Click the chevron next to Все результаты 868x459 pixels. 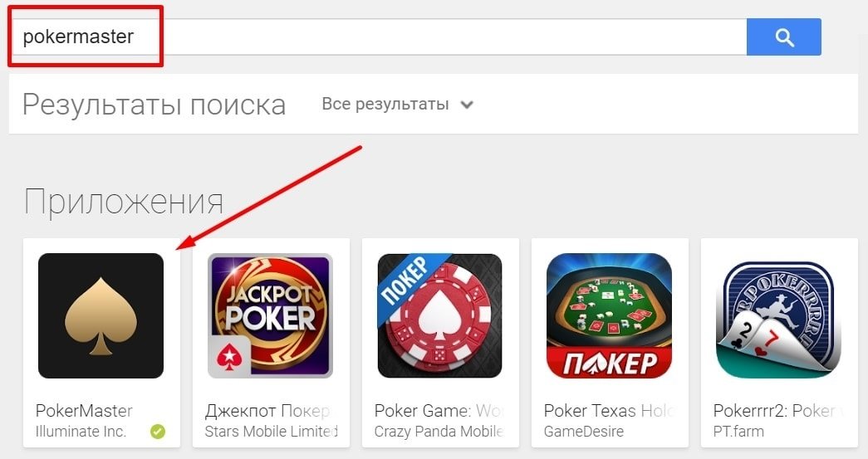pyautogui.click(x=467, y=105)
